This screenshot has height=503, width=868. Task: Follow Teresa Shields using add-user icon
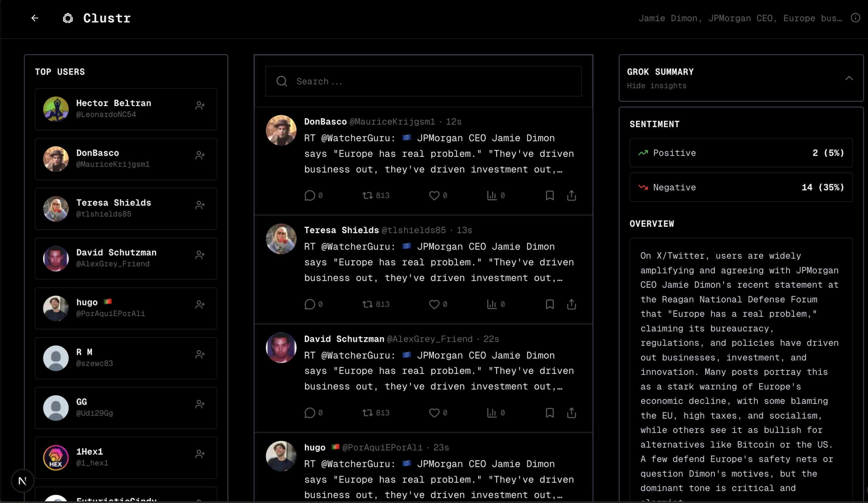pyautogui.click(x=200, y=205)
